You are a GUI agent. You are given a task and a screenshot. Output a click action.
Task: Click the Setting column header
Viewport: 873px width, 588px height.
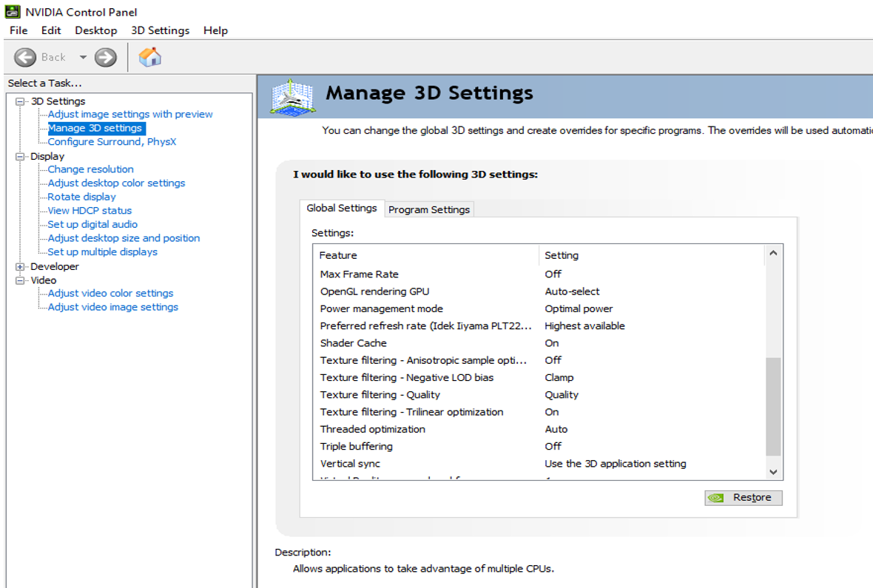[652, 256]
